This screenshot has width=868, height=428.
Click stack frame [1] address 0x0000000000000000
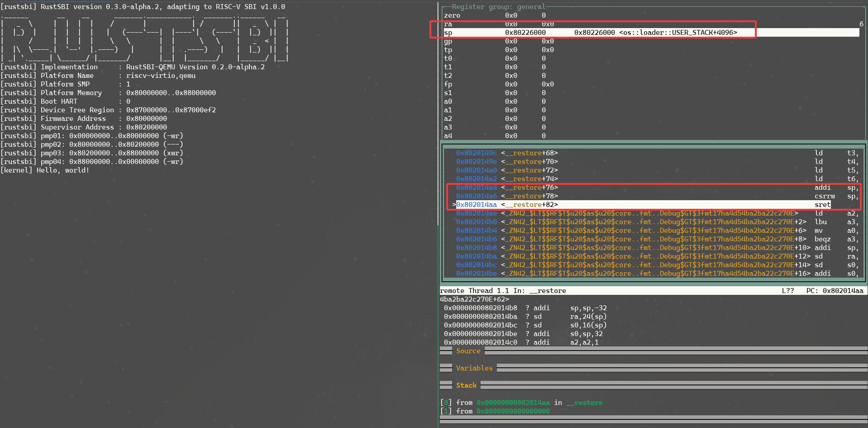513,411
